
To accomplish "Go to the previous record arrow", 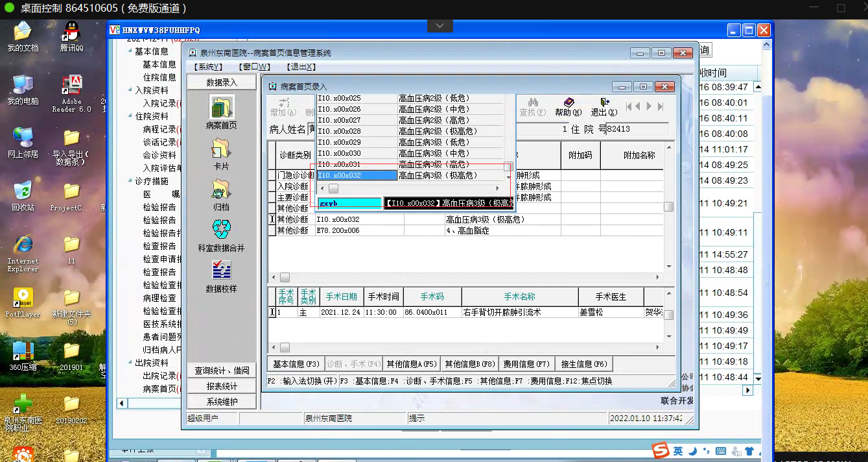I will coord(639,106).
